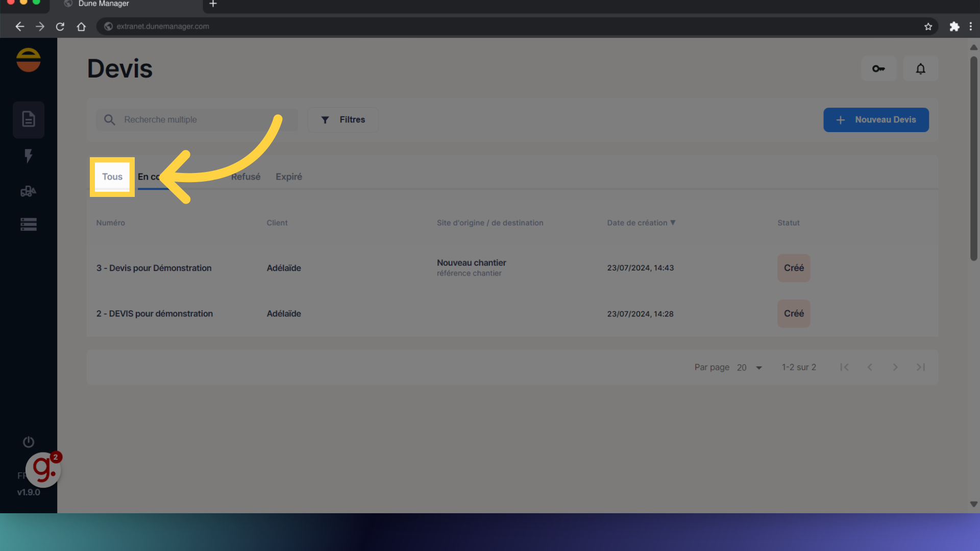Click the key icon button
This screenshot has height=551, width=980.
878,68
